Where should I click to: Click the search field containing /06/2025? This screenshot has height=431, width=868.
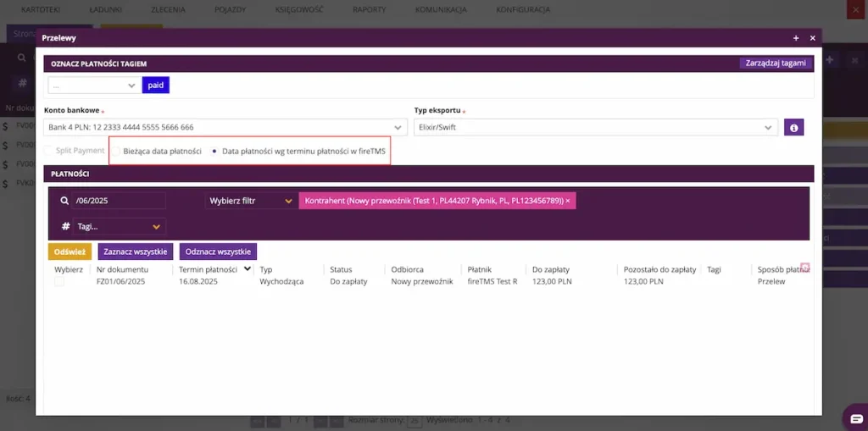[119, 201]
